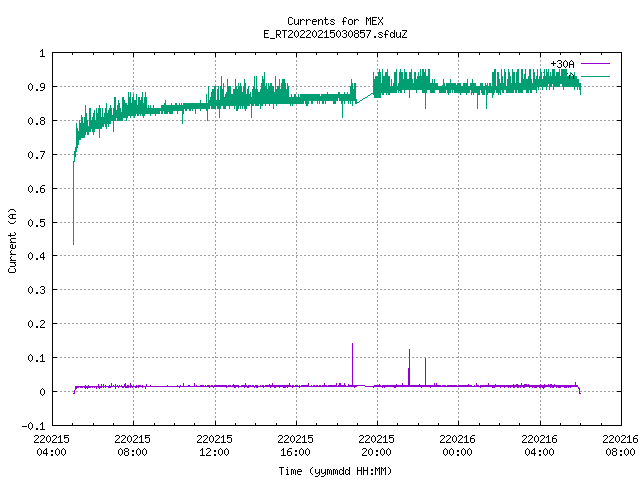Click the "+30A" legend label
The height and width of the screenshot is (480, 640).
(562, 64)
